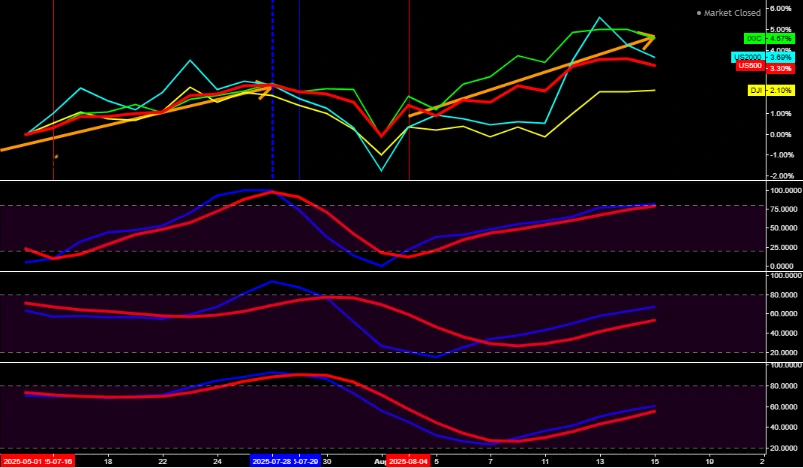Image resolution: width=803 pixels, height=468 pixels.
Task: Click the Aug month label on time axis
Action: tap(381, 461)
